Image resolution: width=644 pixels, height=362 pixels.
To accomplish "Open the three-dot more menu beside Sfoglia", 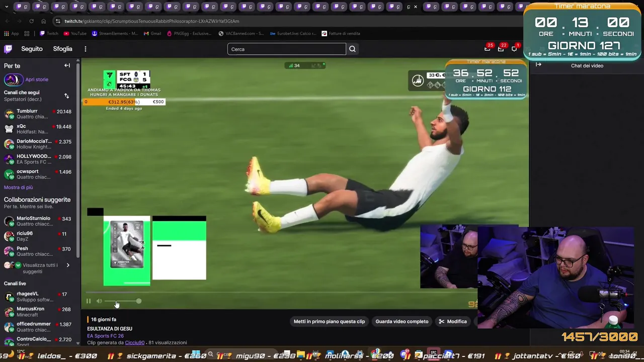I will 86,49.
